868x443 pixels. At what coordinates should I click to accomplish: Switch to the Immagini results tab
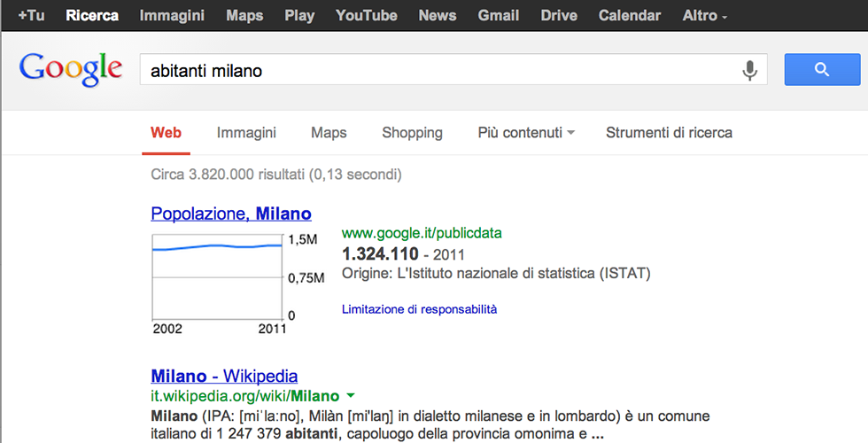tap(246, 133)
